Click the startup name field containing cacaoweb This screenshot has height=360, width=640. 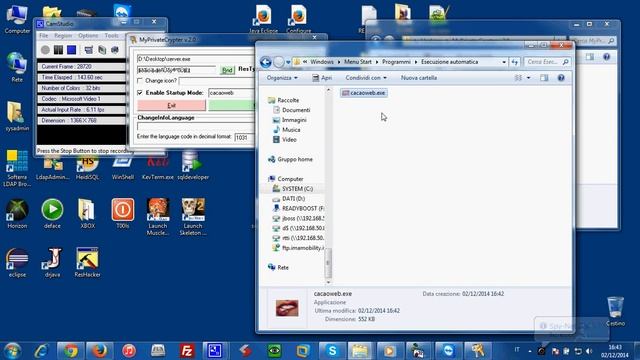click(x=231, y=93)
